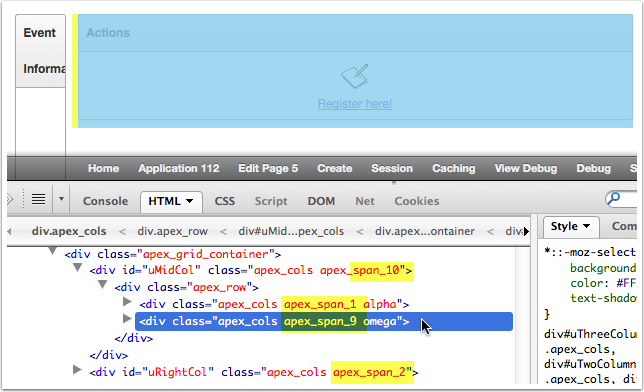Click View Debug in the developer toolbar
The image size is (644, 392).
(526, 168)
